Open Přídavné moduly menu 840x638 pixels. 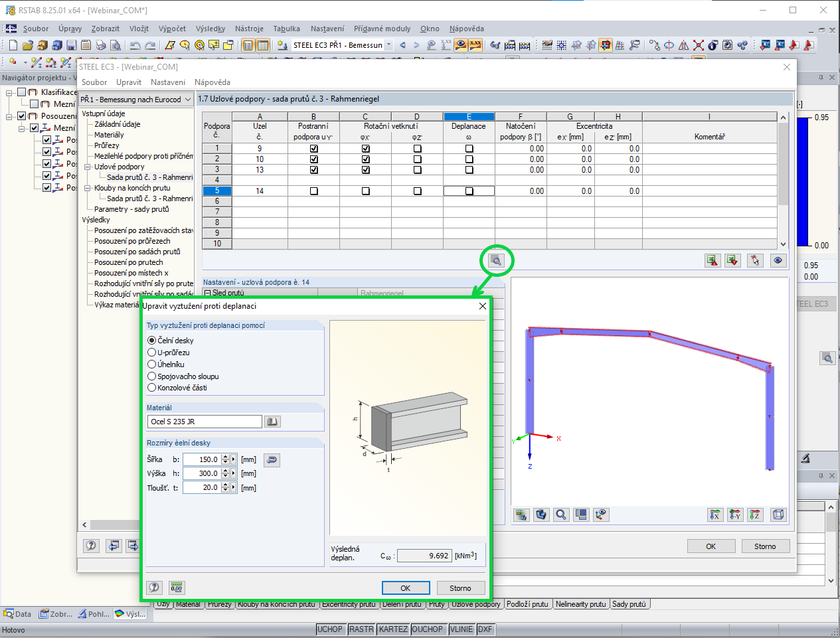click(x=382, y=29)
